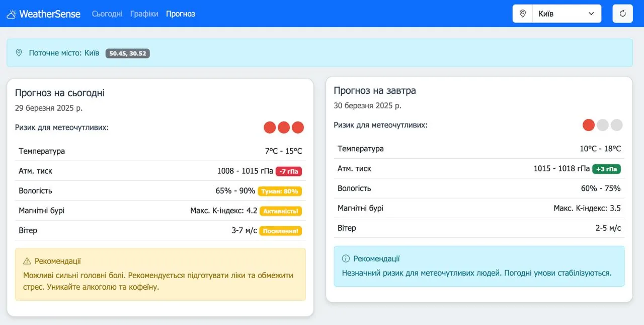Click the 50.45, 30.52 coordinates badge

tap(128, 53)
